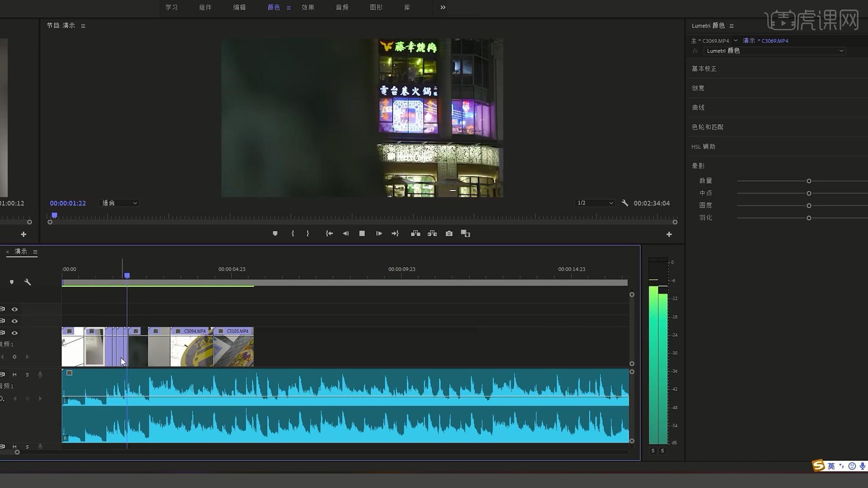
Task: Click the Sogou microphone voice input icon
Action: click(863, 466)
